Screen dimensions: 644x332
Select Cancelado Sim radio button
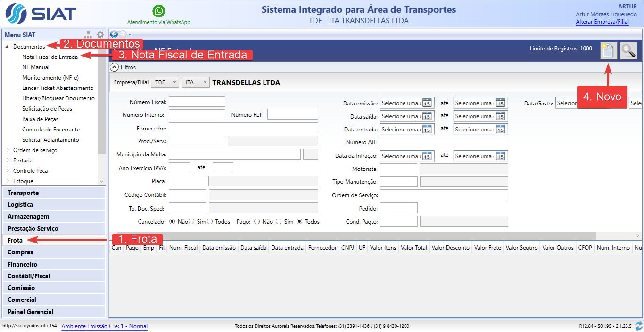[x=191, y=221]
